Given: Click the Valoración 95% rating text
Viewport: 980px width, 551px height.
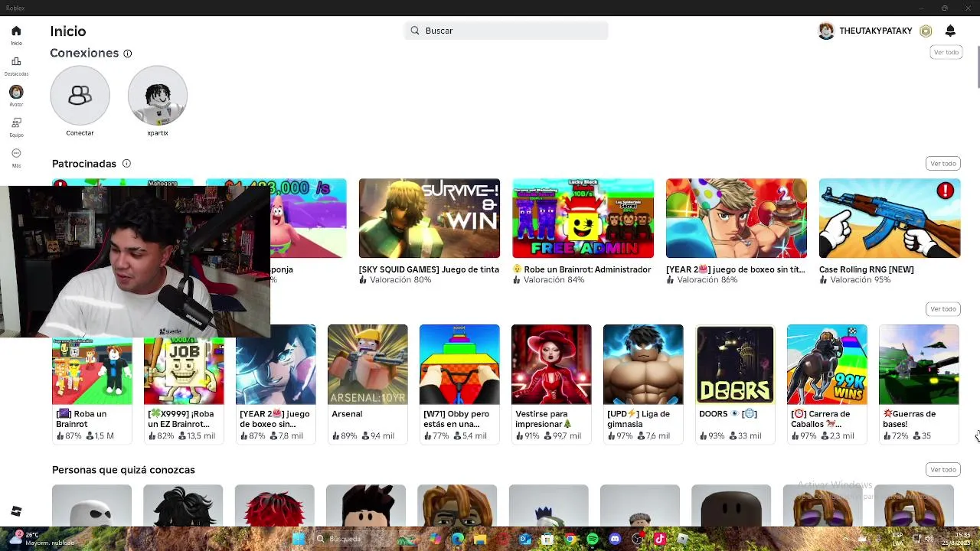Looking at the screenshot, I should [861, 280].
